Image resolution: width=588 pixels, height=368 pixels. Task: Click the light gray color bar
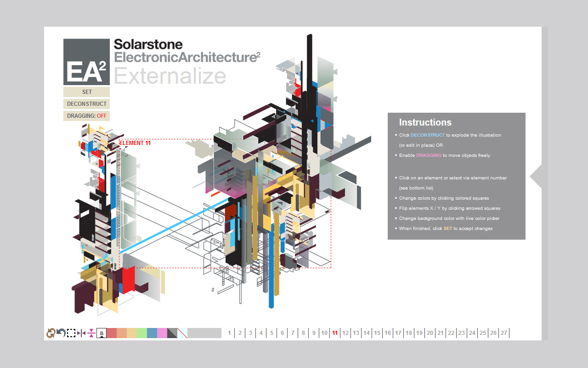click(x=204, y=333)
